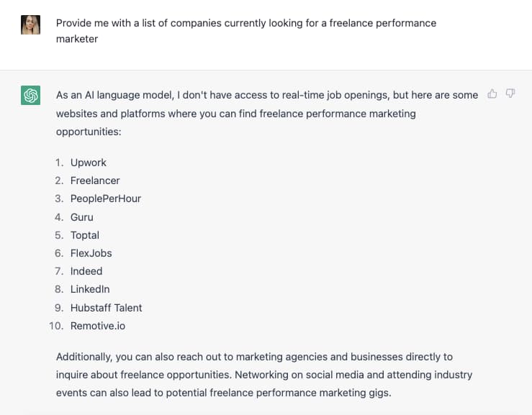This screenshot has width=532, height=415.
Task: Click the Guru list entry
Action: 81,217
